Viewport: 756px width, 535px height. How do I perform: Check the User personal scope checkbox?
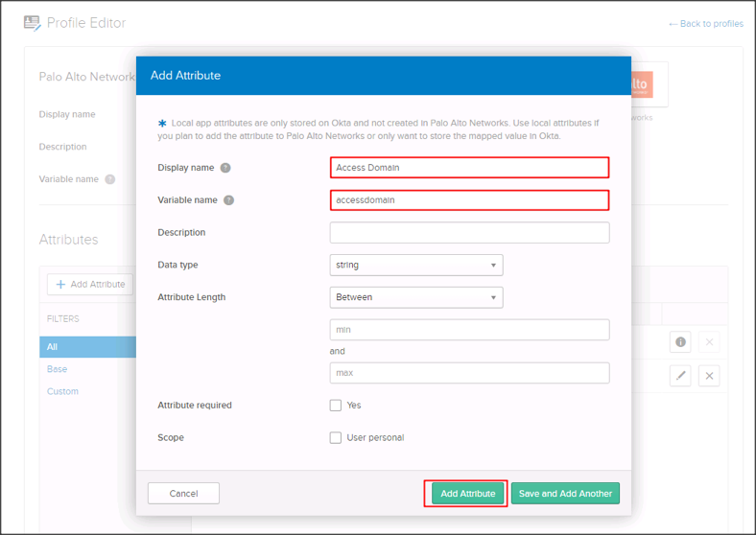click(x=336, y=438)
